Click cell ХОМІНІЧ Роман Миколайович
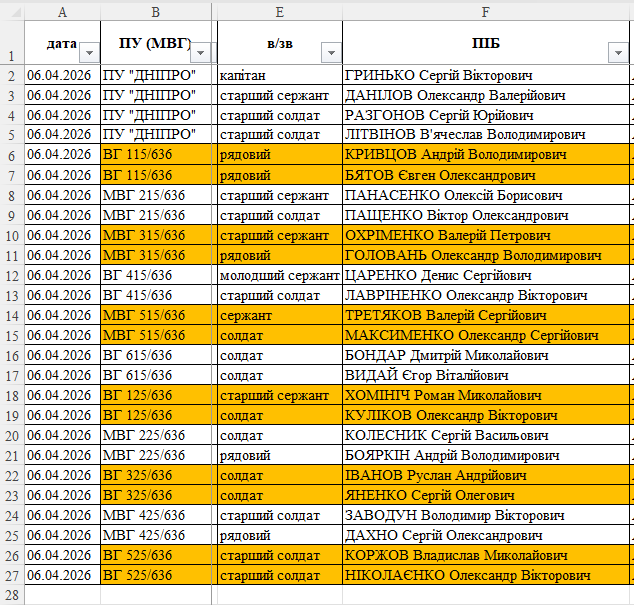 point(486,395)
